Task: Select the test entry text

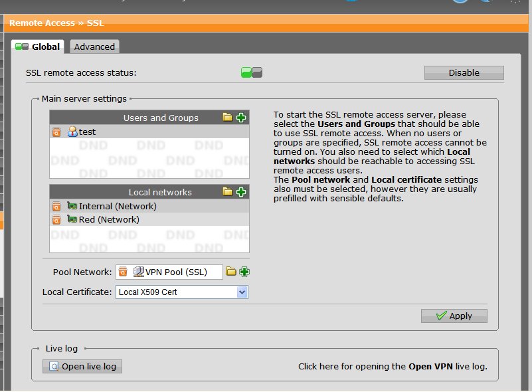Action: click(87, 132)
